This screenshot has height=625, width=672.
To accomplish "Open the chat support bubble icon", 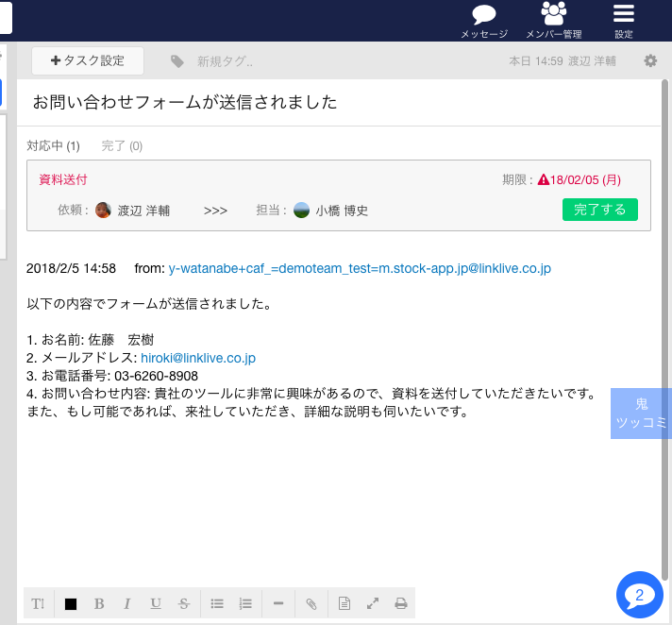I will pyautogui.click(x=639, y=595).
